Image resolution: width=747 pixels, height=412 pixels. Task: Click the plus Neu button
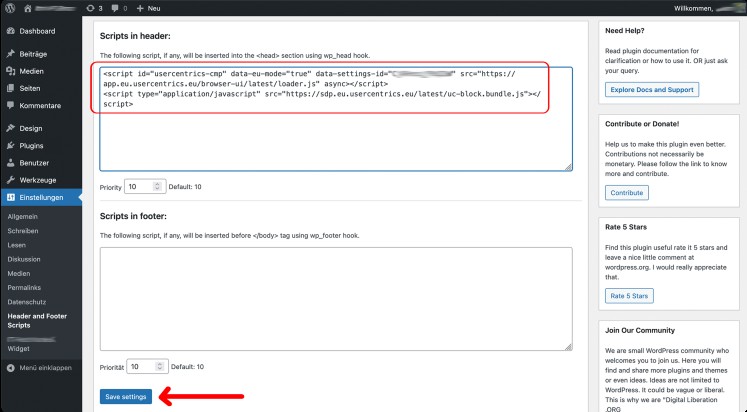point(148,9)
